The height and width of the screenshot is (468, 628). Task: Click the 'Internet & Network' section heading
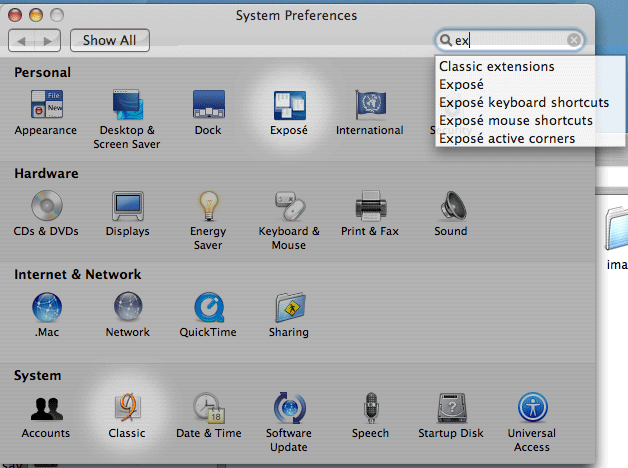pos(77,275)
